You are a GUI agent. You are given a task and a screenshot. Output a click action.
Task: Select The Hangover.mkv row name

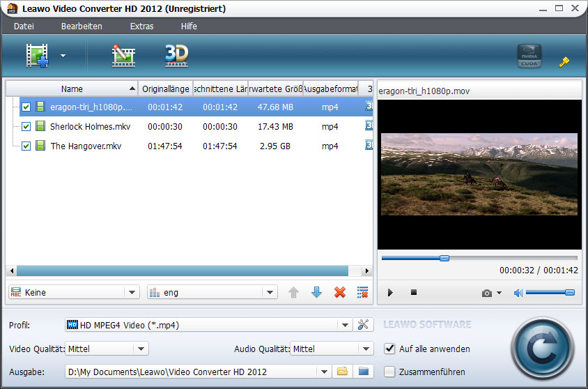point(86,146)
